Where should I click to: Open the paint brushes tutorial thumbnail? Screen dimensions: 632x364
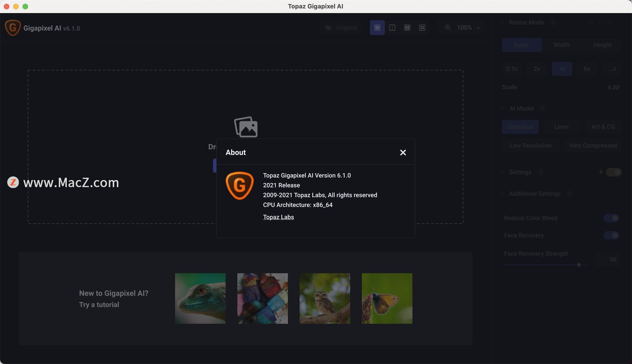pos(263,298)
